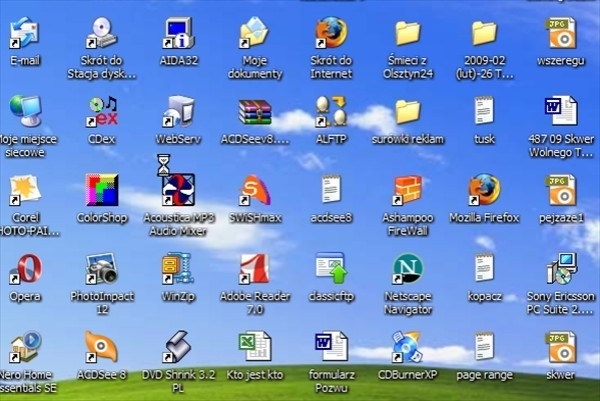Select the surówki reklam folder
Image resolution: width=600 pixels, height=401 pixels.
(408, 112)
